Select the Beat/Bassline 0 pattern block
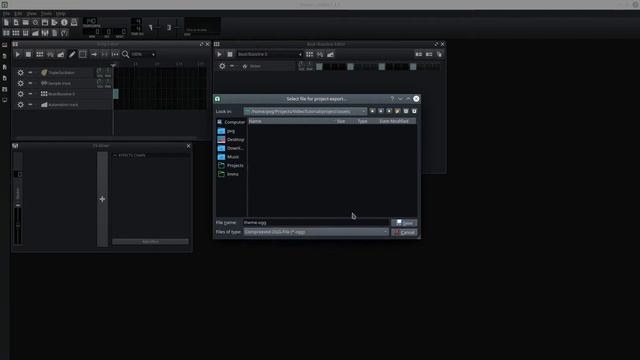640x360 pixels. coord(116,94)
